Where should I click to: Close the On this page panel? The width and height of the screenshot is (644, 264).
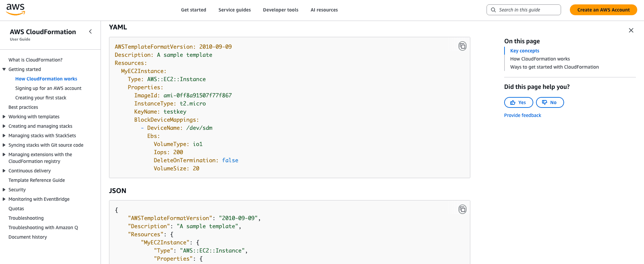(631, 30)
